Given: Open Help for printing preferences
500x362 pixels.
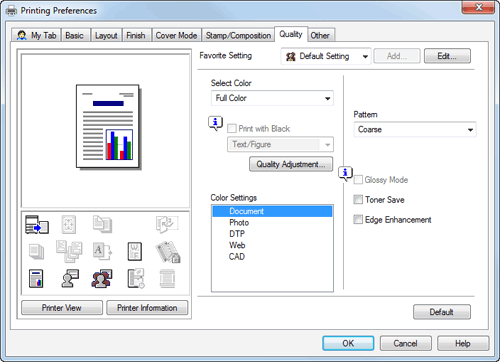Looking at the screenshot, I should (x=463, y=343).
